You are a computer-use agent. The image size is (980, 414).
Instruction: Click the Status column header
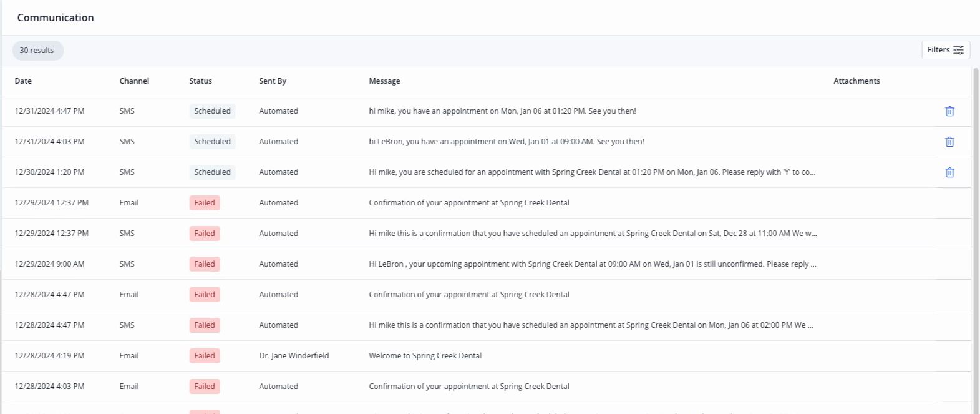(201, 81)
